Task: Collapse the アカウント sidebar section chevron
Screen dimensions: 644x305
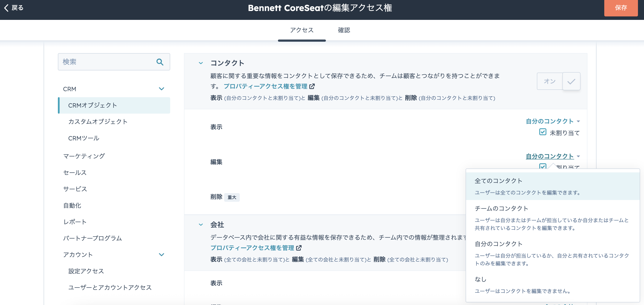Action: click(162, 254)
